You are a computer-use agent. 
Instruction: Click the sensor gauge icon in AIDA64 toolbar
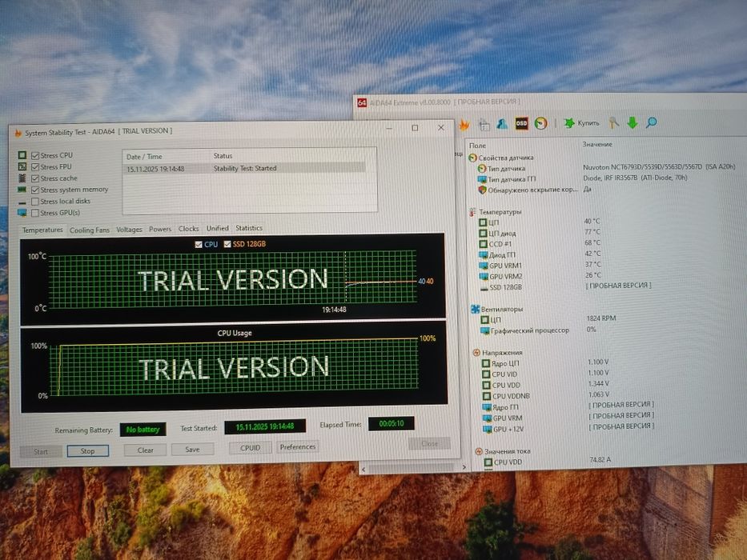coord(540,124)
